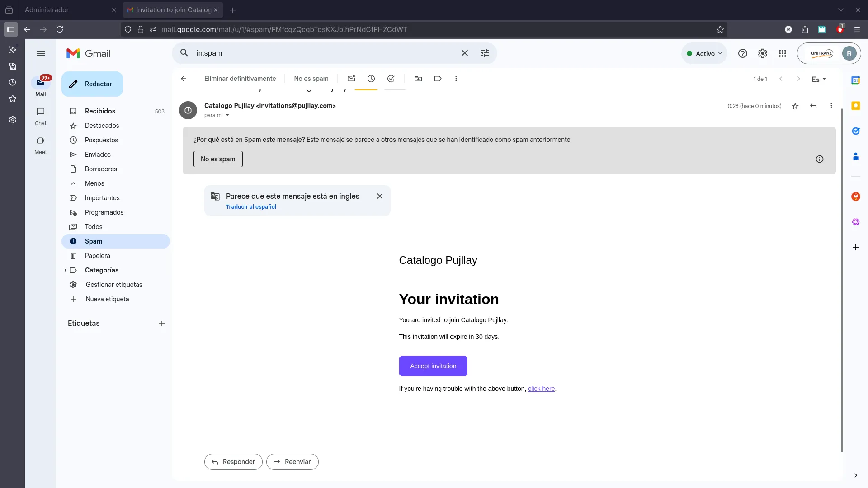Mark the message as unread
This screenshot has height=488, width=868.
coord(352,79)
